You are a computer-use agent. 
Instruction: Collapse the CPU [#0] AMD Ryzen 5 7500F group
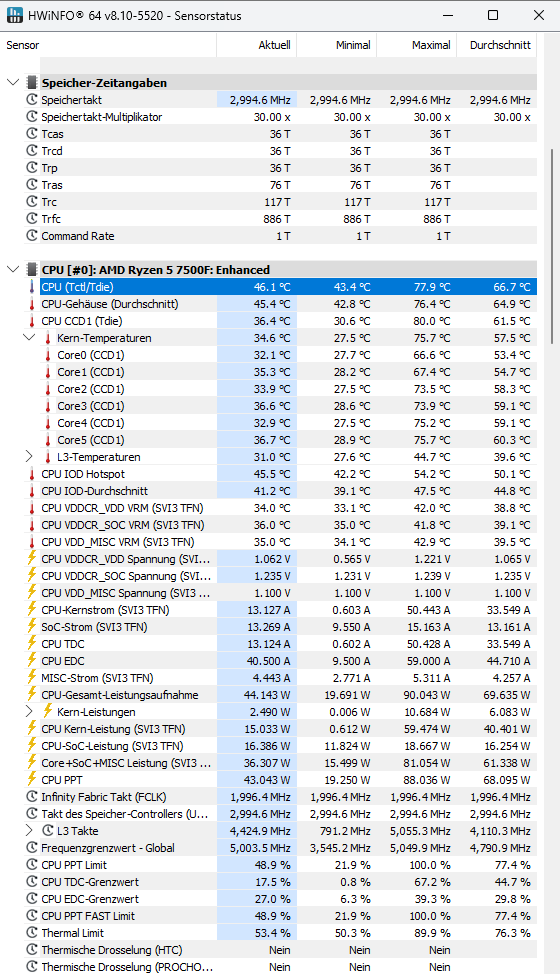pyautogui.click(x=12, y=270)
